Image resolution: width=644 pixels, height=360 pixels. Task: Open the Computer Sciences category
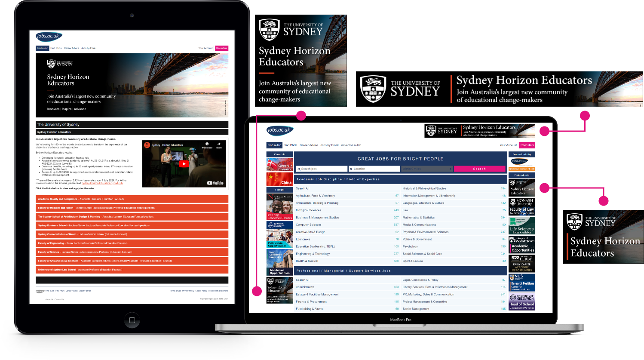tap(309, 225)
